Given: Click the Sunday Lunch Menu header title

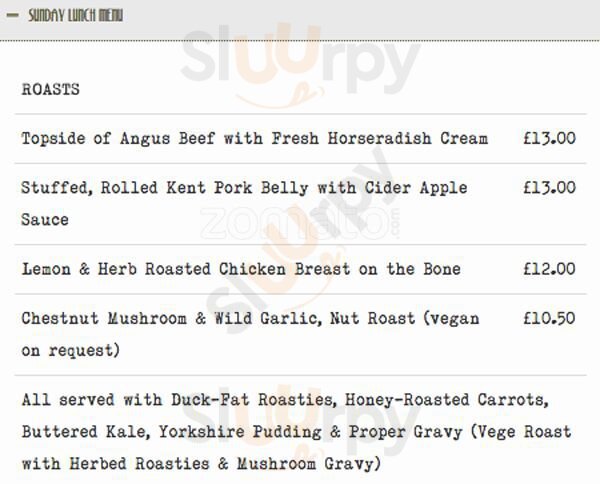Looking at the screenshot, I should [x=76, y=16].
